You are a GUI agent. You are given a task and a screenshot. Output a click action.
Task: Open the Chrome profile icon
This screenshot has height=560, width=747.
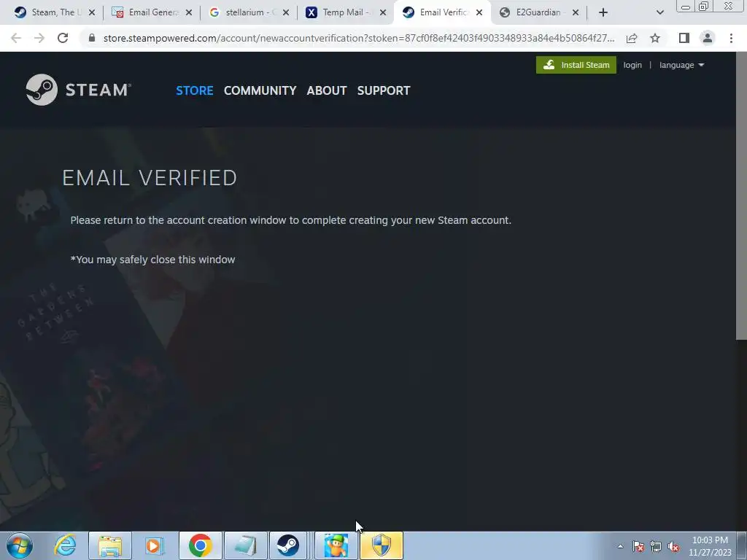point(708,38)
